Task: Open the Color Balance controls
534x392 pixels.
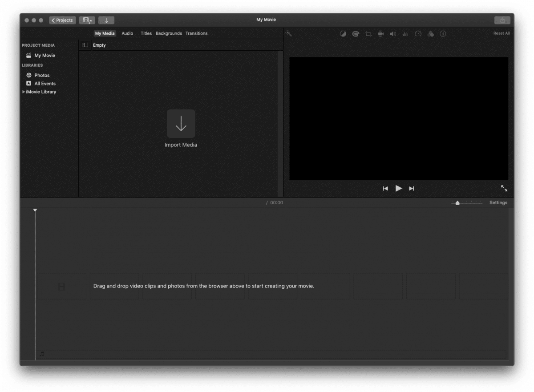Action: [343, 33]
